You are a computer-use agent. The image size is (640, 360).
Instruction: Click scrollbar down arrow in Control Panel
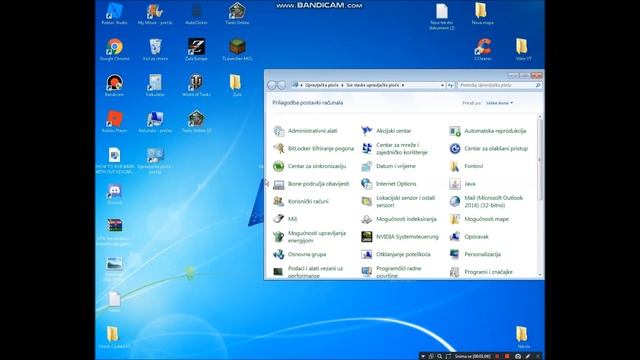pyautogui.click(x=540, y=275)
